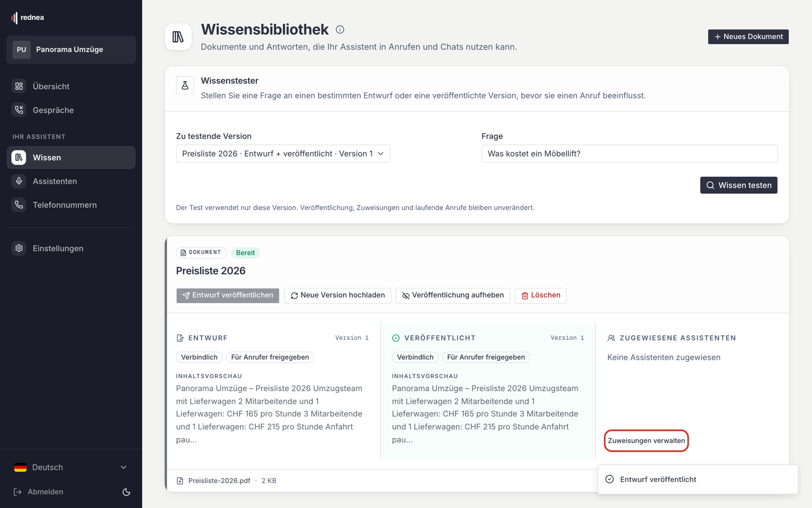The width and height of the screenshot is (812, 508).
Task: Click the Panorama Umzüge workspace switcher
Action: coord(71,50)
